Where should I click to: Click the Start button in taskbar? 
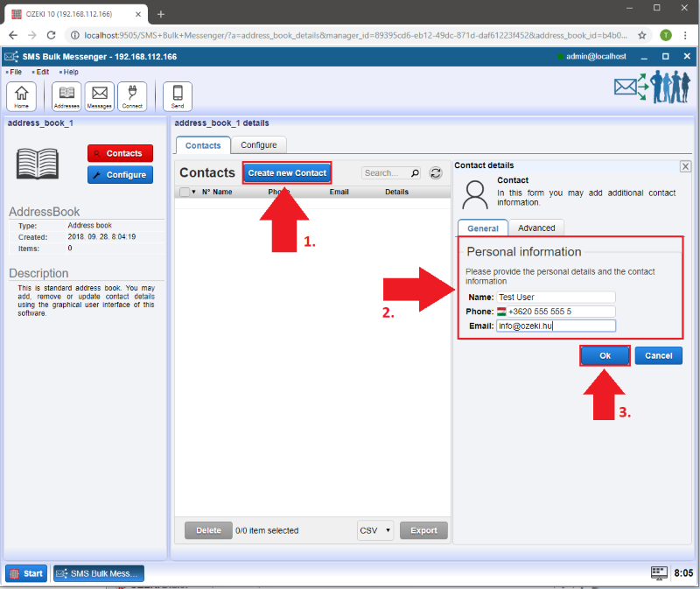[x=26, y=573]
